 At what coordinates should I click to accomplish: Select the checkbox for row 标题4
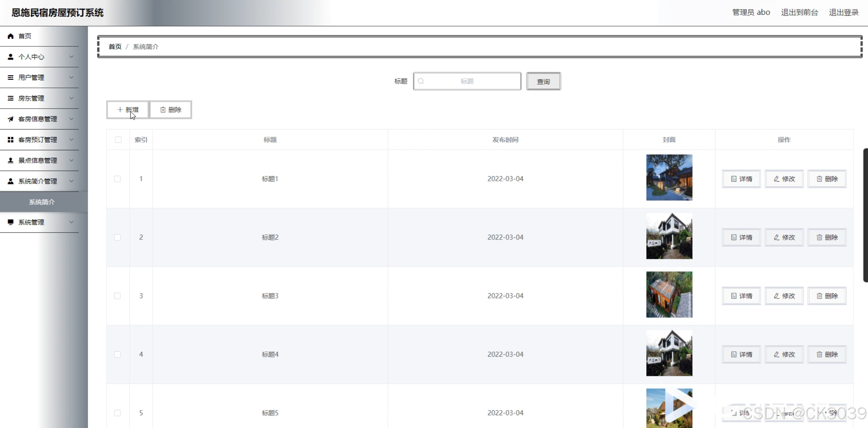point(117,354)
